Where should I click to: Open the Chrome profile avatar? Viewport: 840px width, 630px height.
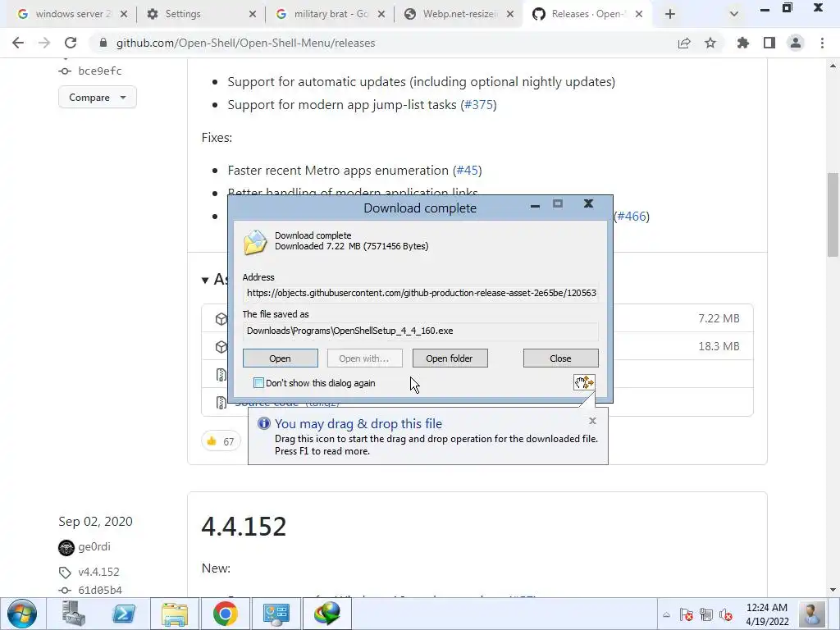[x=796, y=43]
